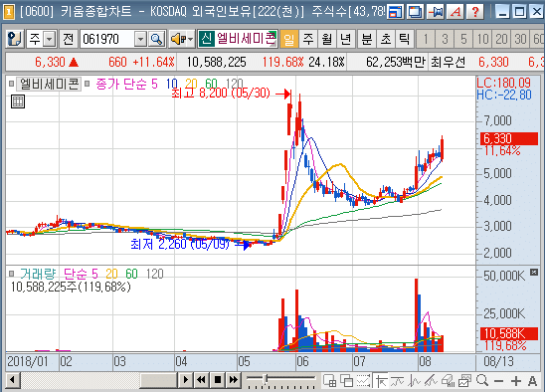Click the 전 button

click(x=68, y=39)
